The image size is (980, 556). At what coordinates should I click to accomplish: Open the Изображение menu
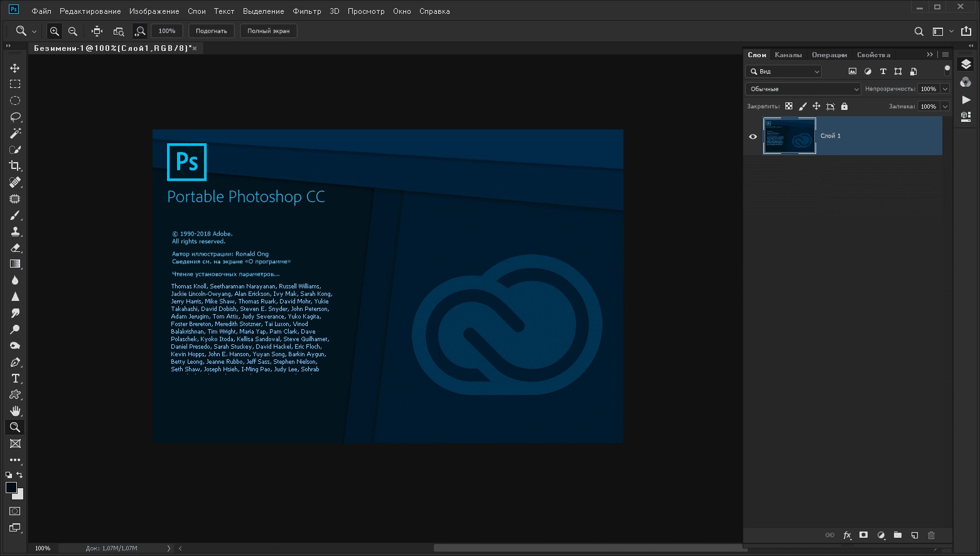154,11
